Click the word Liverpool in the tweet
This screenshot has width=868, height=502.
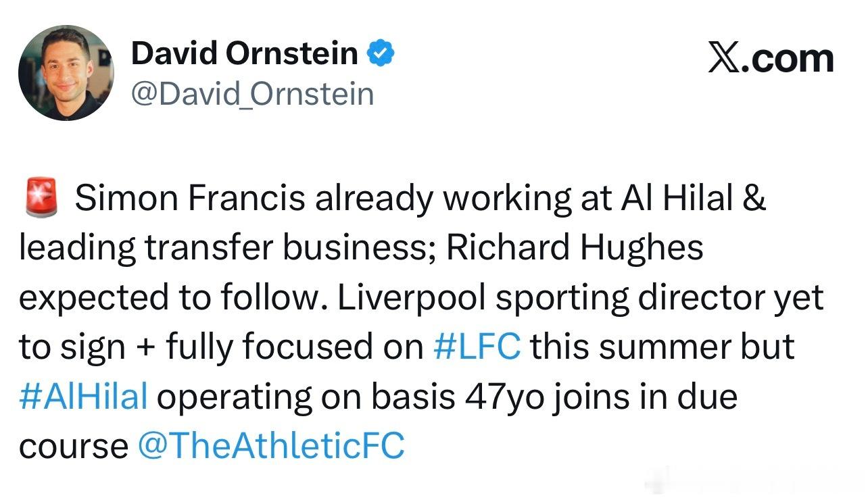coord(412,298)
